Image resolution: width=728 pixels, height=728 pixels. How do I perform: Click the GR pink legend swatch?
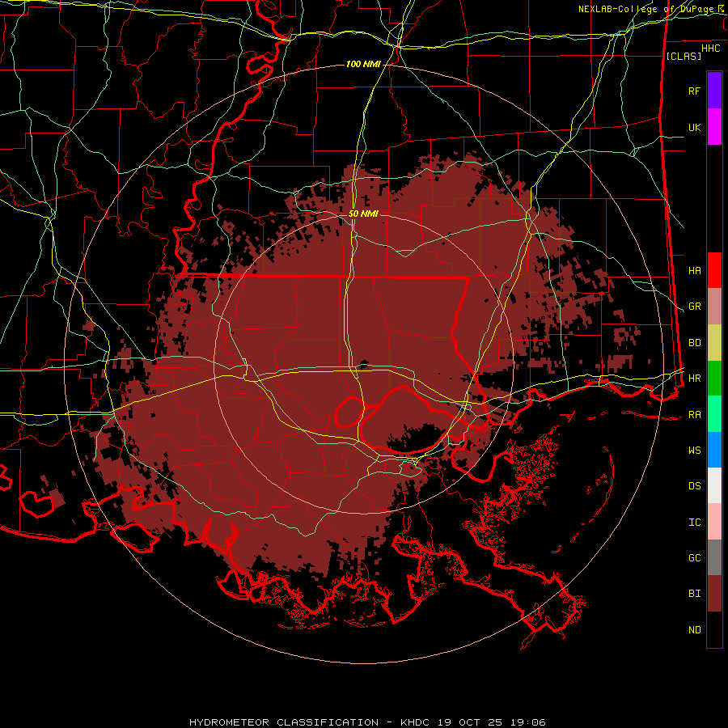point(714,307)
